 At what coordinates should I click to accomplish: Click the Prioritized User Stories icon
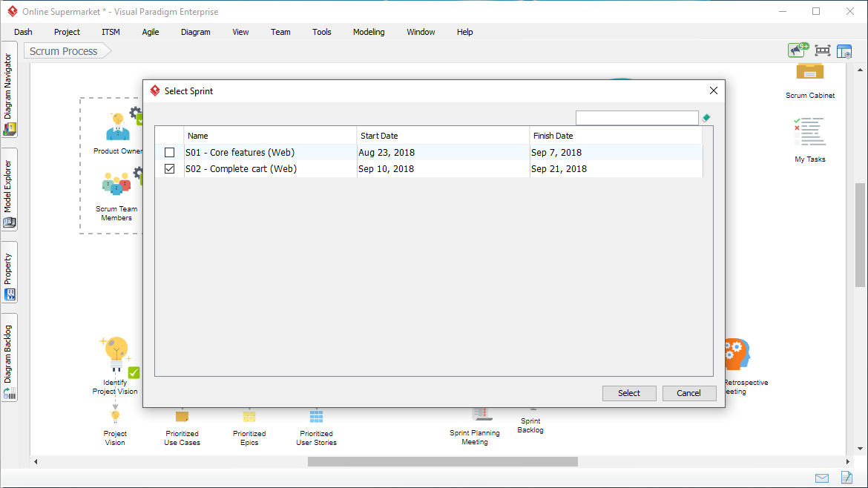click(x=316, y=416)
